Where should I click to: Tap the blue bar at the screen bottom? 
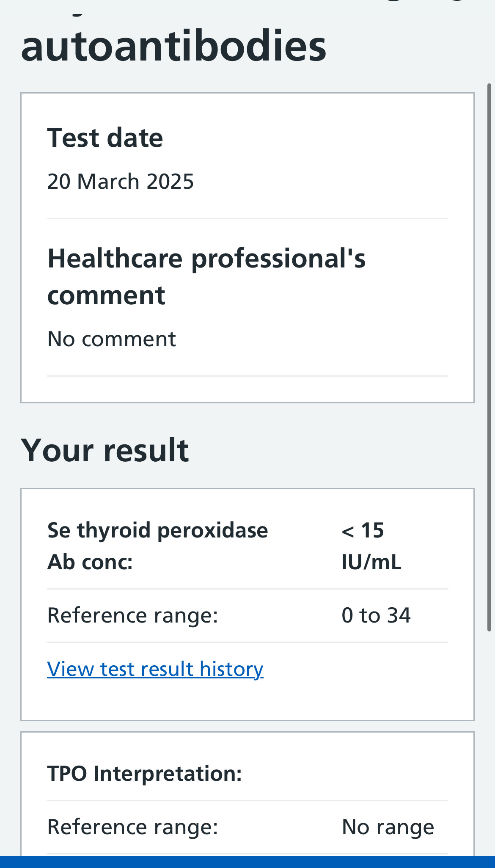coord(247,862)
